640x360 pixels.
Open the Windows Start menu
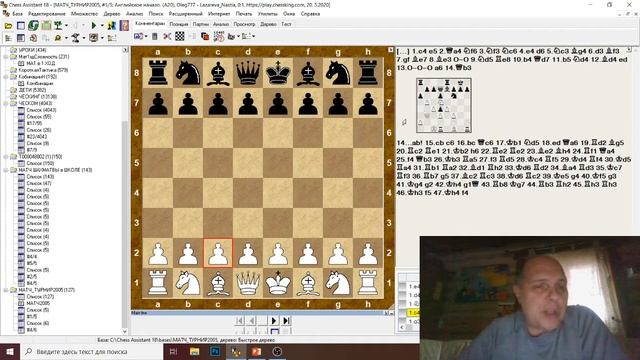[10, 351]
